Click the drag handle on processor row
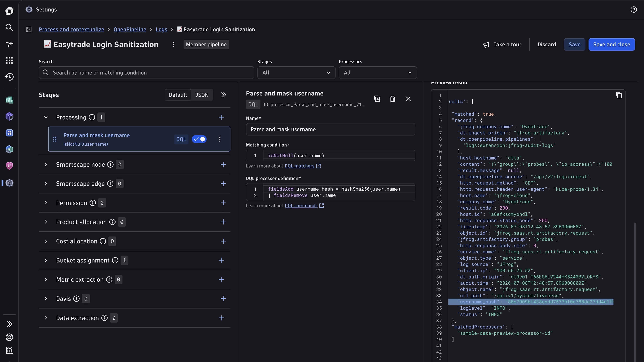The height and width of the screenshot is (362, 644). point(55,139)
